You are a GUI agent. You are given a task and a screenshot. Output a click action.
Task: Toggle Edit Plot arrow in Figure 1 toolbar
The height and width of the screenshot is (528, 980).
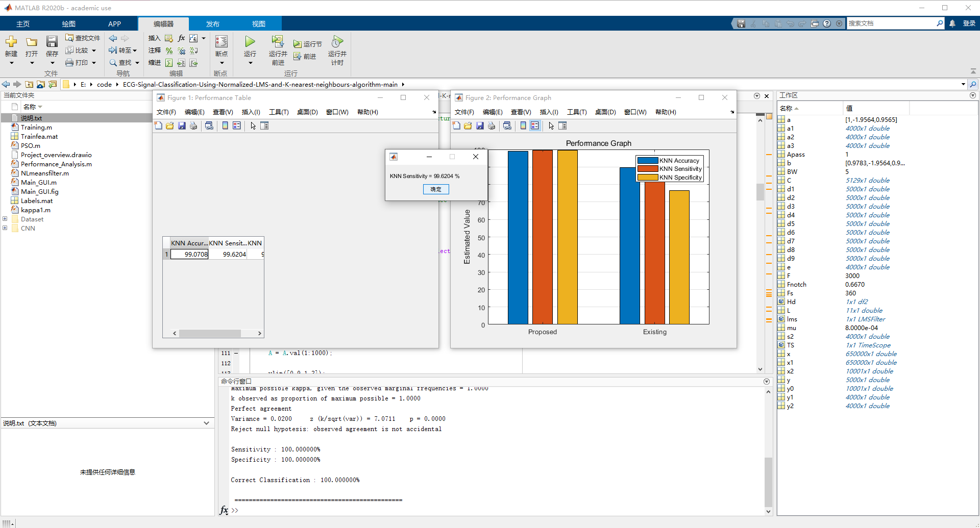[x=253, y=126]
